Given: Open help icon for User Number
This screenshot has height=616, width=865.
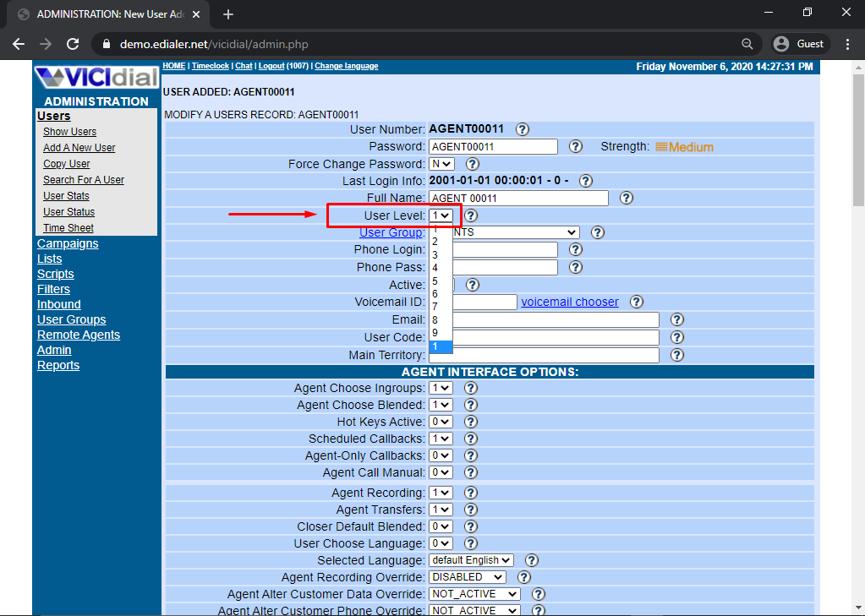Looking at the screenshot, I should [x=522, y=129].
